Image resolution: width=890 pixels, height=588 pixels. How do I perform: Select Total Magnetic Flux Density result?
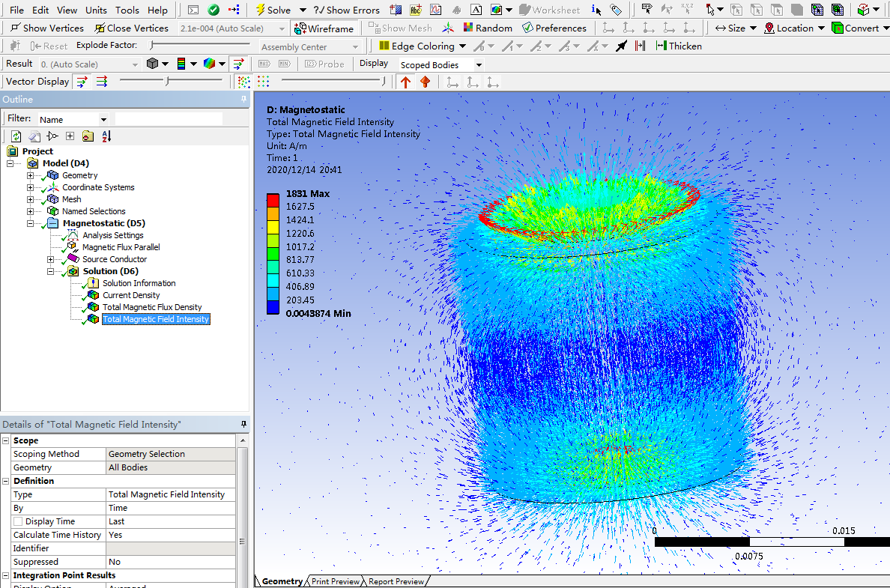[x=152, y=307]
